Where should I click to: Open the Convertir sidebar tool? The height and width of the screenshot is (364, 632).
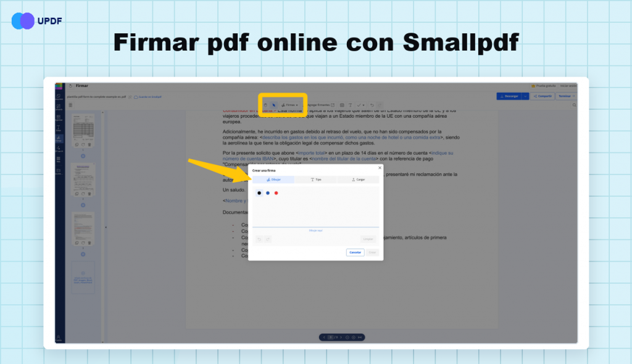tap(59, 107)
